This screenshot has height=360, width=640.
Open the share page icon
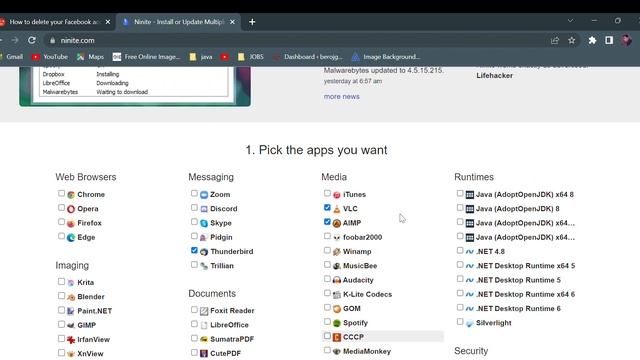pyautogui.click(x=555, y=40)
